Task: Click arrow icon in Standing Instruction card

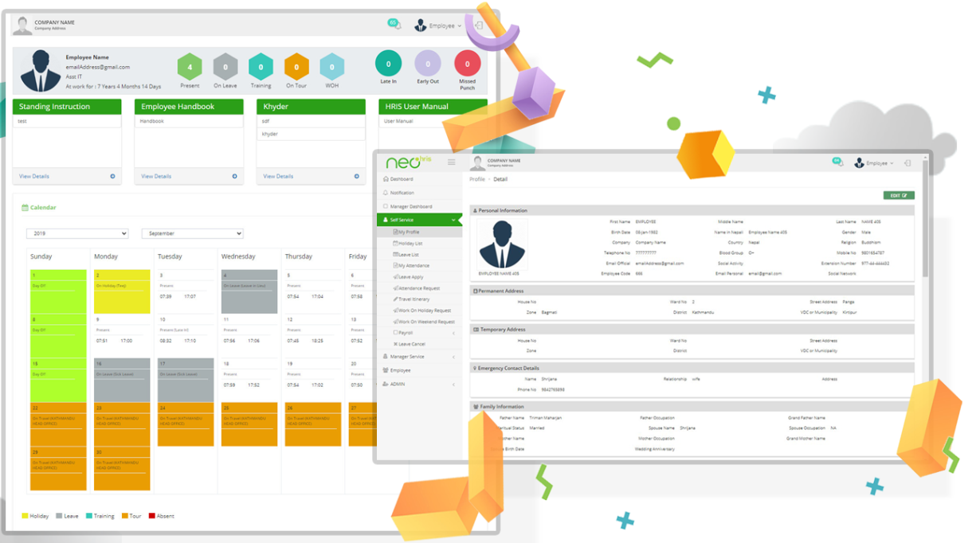Action: (112, 176)
